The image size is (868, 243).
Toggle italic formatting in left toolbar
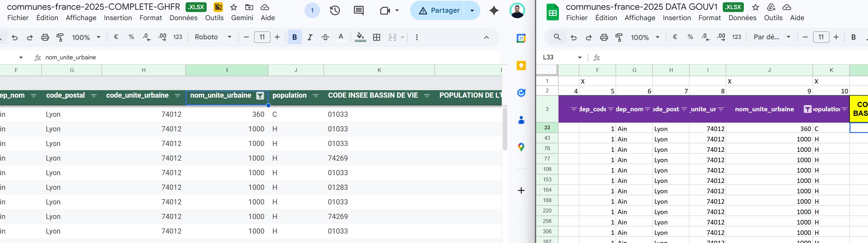[310, 37]
